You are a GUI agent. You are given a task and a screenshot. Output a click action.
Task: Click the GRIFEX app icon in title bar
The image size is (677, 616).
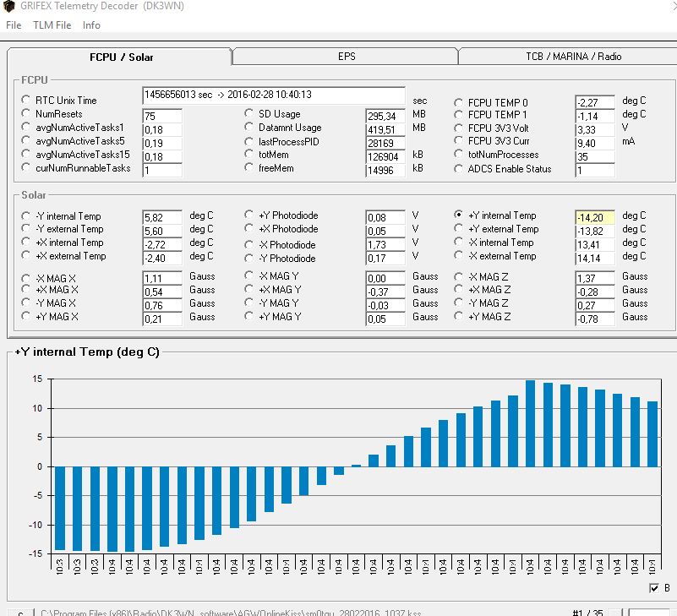(x=9, y=6)
